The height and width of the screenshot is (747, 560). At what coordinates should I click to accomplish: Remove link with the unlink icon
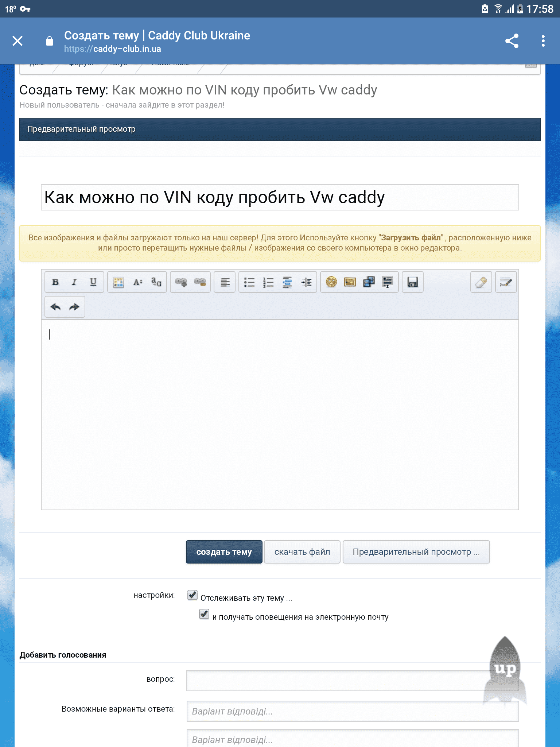click(x=200, y=282)
